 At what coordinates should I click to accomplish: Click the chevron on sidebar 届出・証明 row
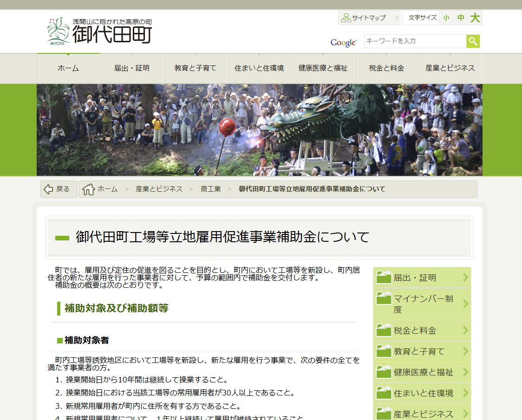click(466, 277)
